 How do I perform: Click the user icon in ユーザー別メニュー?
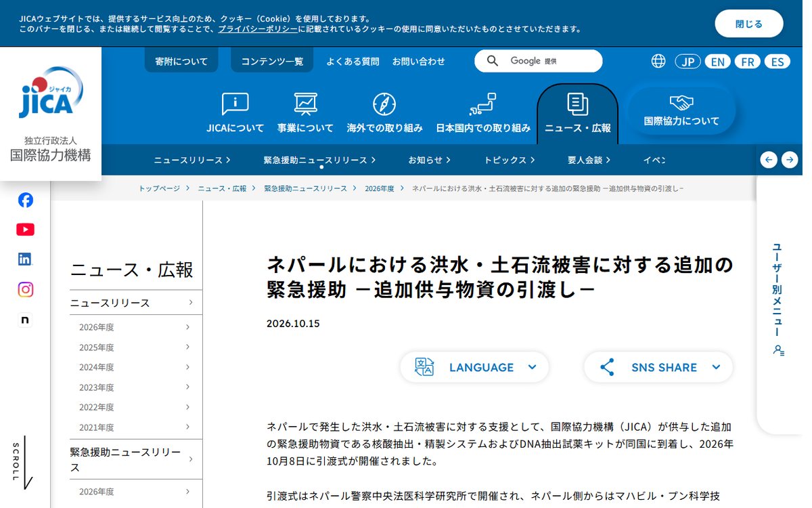[x=779, y=350]
